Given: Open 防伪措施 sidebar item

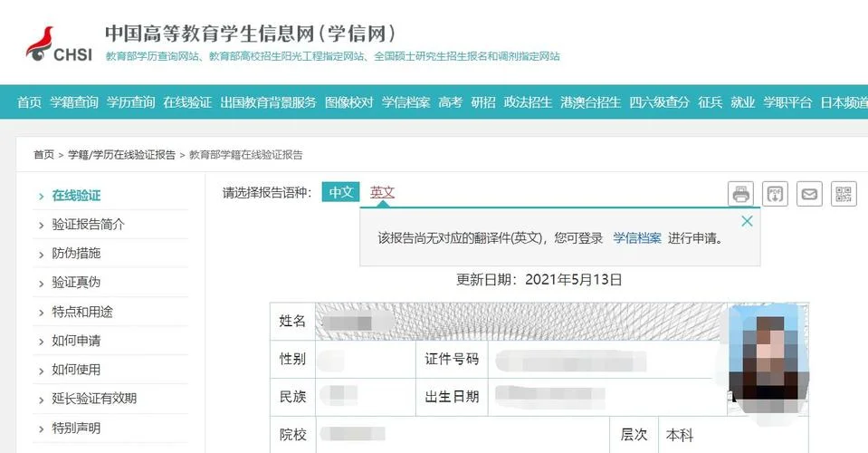Looking at the screenshot, I should (x=76, y=253).
